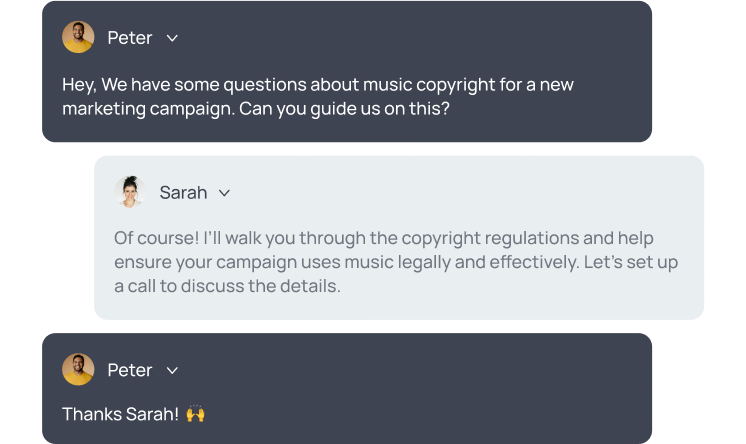This screenshot has height=444, width=746.
Task: Click Peter's avatar above the music copyright message
Action: tap(78, 37)
